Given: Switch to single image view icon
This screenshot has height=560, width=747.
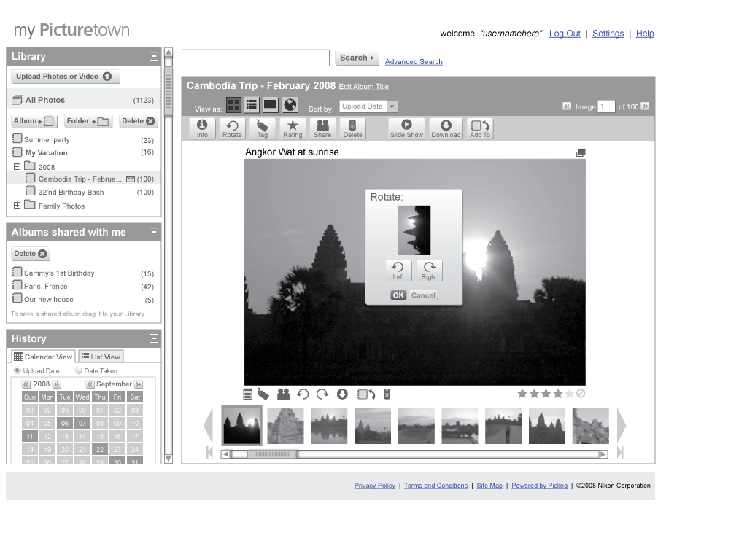Looking at the screenshot, I should [270, 105].
